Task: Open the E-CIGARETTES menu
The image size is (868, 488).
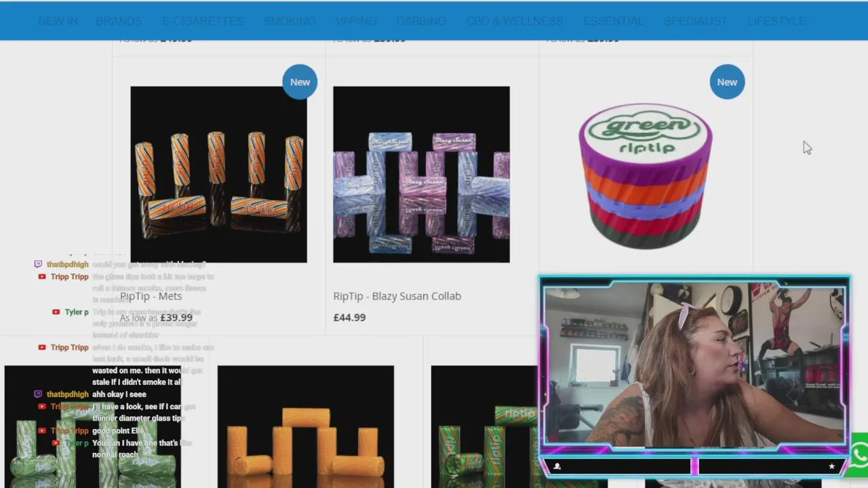Action: pos(203,21)
